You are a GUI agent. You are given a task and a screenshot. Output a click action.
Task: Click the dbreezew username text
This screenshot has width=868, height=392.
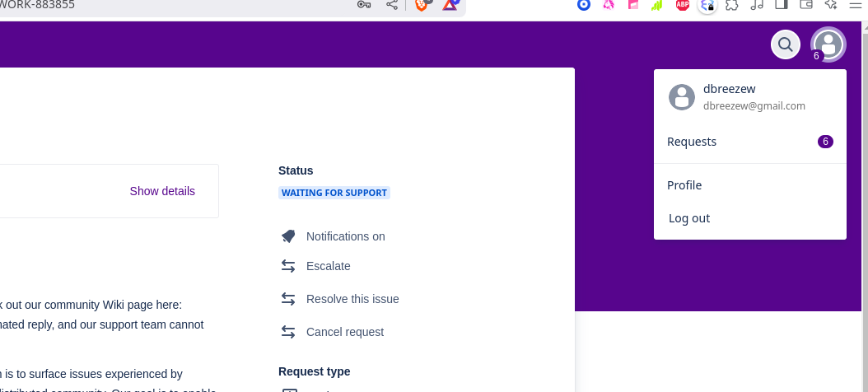tap(729, 89)
